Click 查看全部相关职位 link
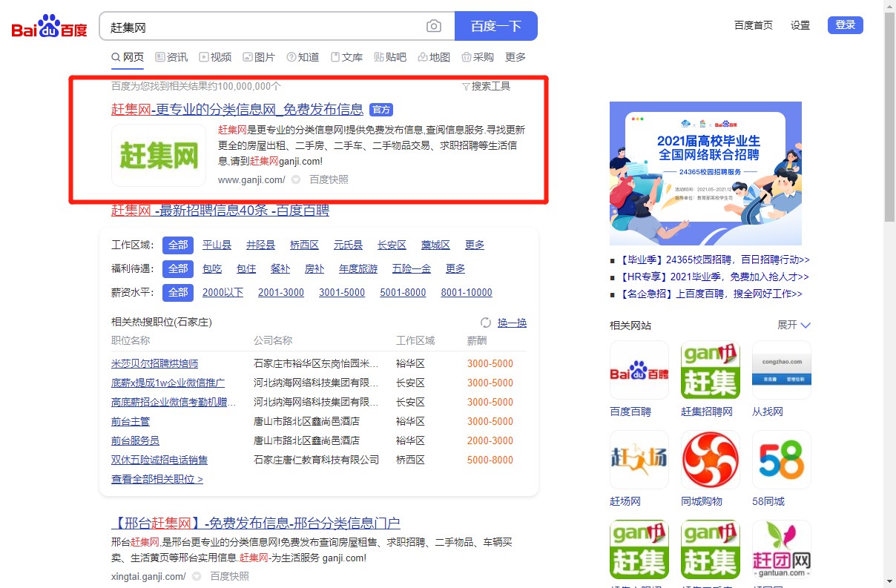Image resolution: width=896 pixels, height=588 pixels. pyautogui.click(x=157, y=480)
